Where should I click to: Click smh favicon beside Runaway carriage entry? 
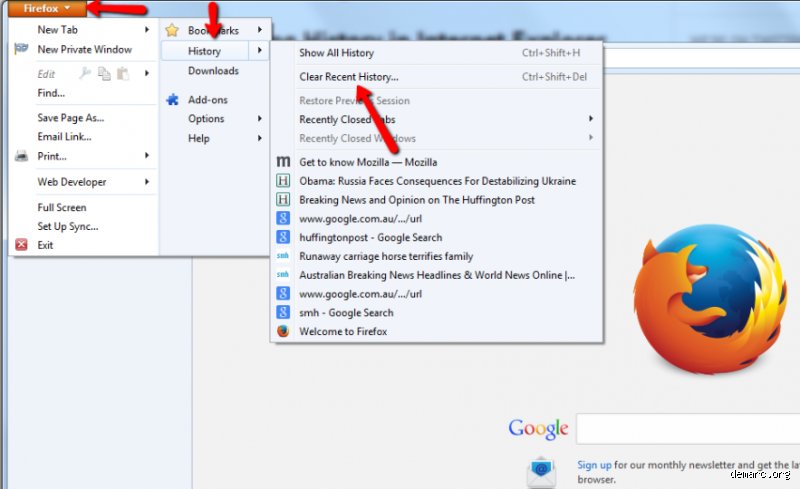coord(283,256)
